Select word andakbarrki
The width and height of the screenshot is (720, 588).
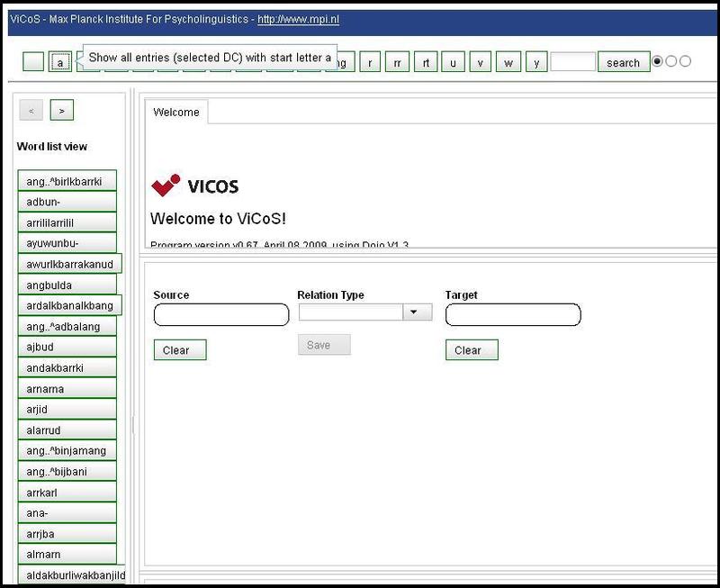(x=67, y=367)
